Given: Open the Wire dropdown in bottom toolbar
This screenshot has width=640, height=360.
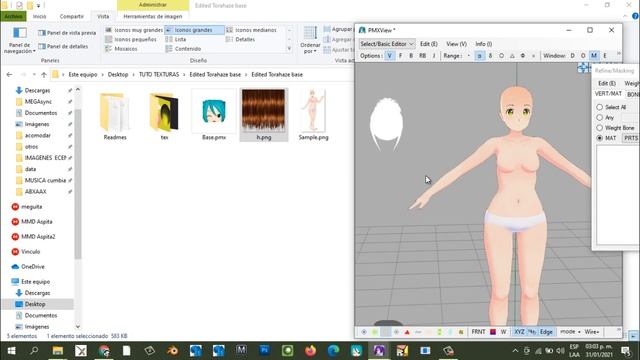Looking at the screenshot, I should [x=592, y=332].
